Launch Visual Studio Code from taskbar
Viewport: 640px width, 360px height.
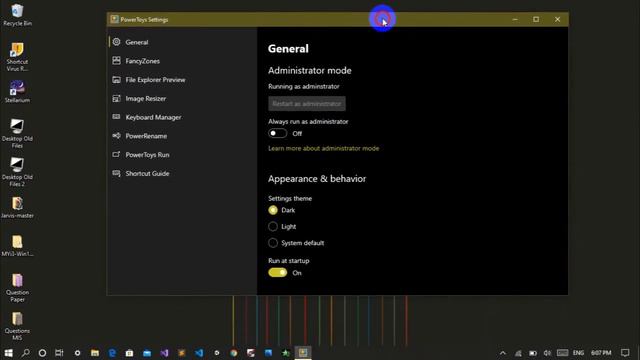point(199,353)
